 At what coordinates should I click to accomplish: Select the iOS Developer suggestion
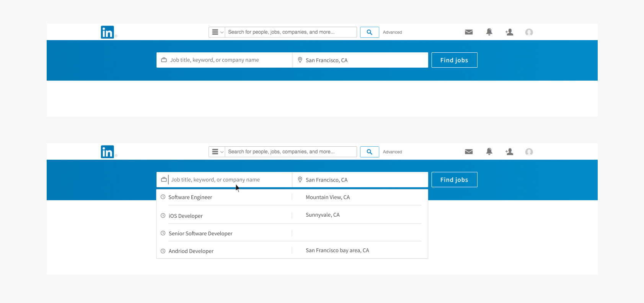(x=186, y=216)
